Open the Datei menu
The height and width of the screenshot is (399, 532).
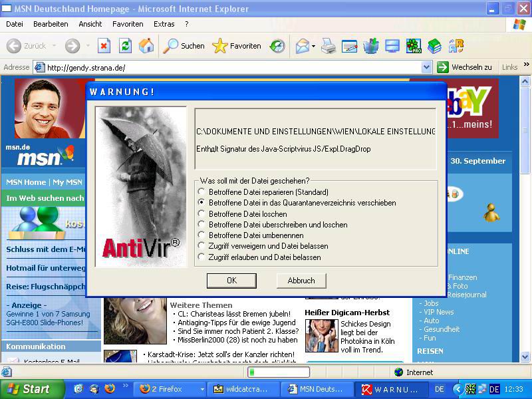coord(15,24)
